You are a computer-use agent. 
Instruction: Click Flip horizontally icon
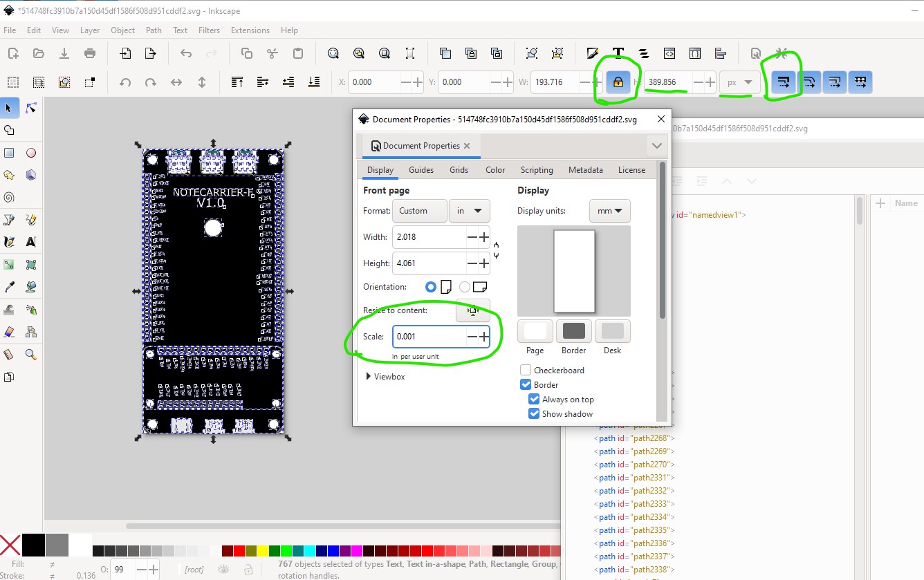(x=176, y=82)
